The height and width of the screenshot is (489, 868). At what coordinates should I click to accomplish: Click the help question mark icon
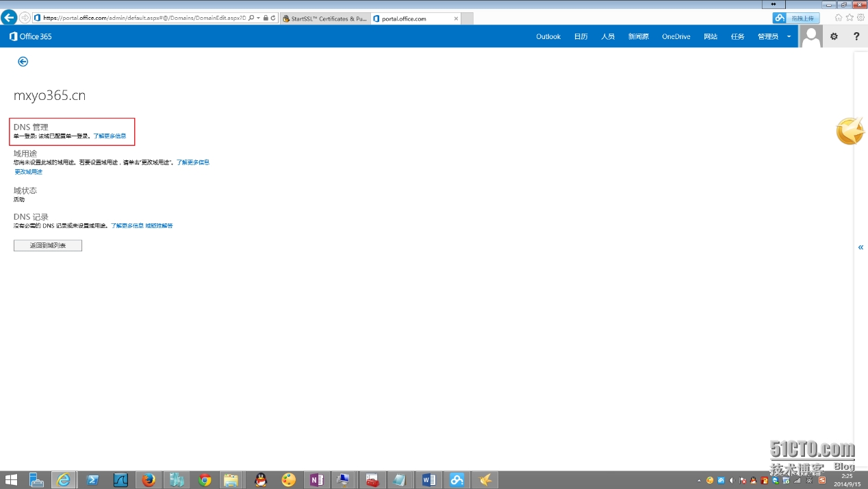(x=856, y=36)
